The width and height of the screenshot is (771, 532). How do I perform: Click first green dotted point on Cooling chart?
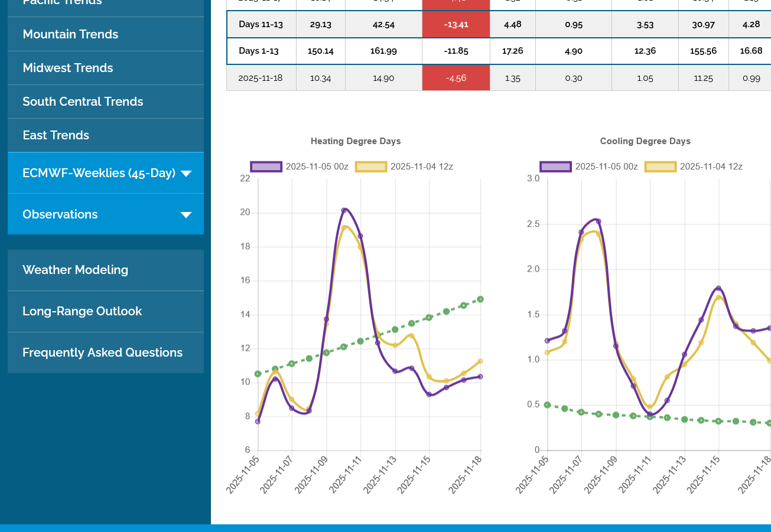pos(547,405)
